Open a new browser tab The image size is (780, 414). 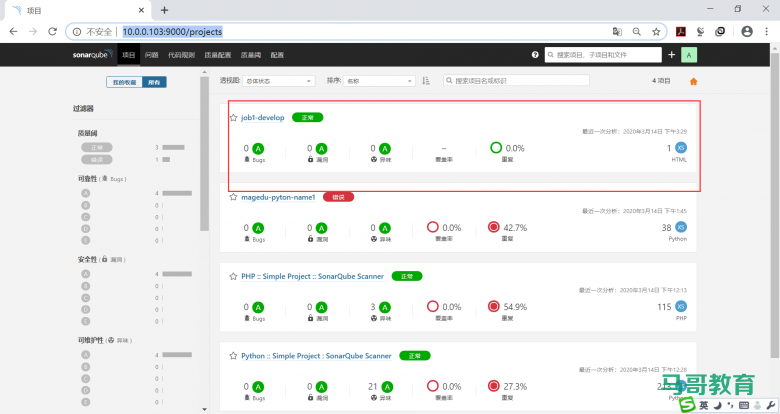[x=165, y=10]
